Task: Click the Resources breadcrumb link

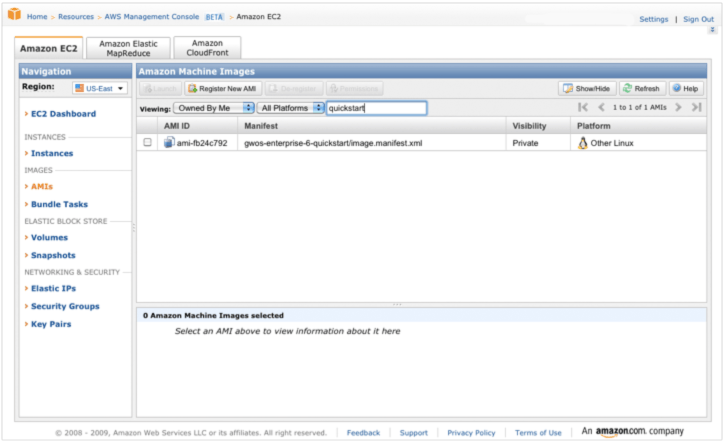Action: [x=76, y=17]
